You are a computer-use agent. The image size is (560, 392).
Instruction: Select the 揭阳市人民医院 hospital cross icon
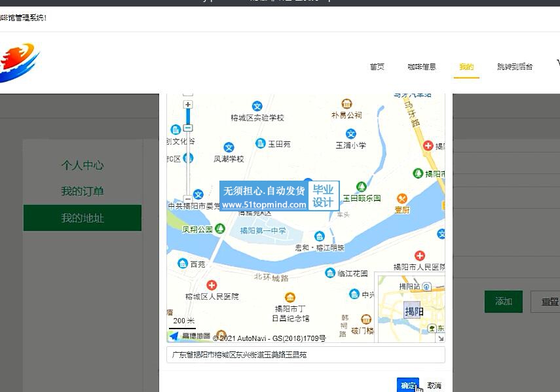(420, 256)
